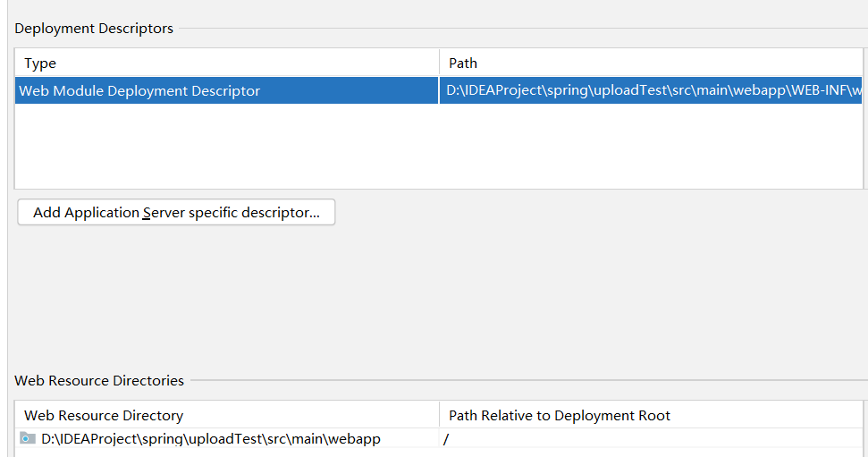868x457 pixels.
Task: Click the webapp folder icon
Action: click(x=28, y=439)
